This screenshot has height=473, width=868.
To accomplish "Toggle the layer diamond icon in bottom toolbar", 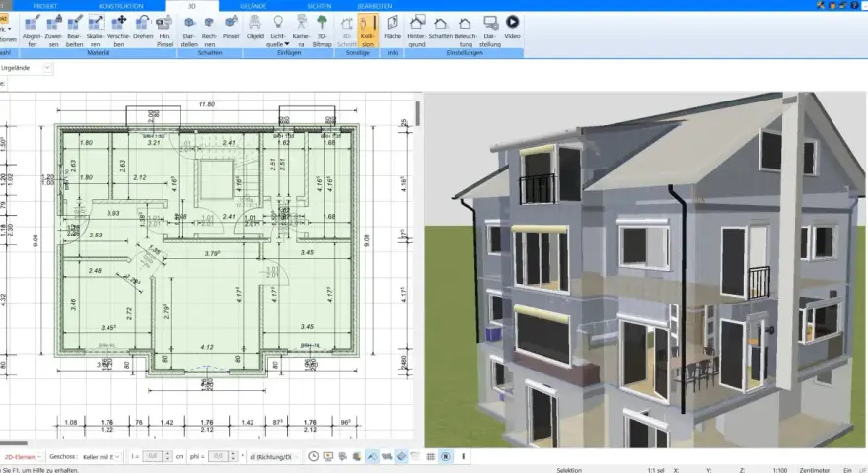I will 401,457.
